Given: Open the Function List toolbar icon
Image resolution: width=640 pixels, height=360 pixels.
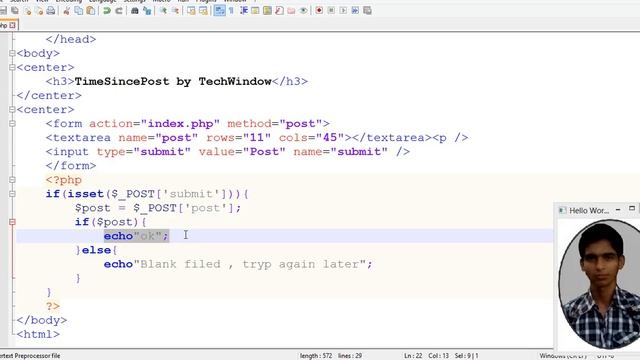Looking at the screenshot, I should [279, 11].
